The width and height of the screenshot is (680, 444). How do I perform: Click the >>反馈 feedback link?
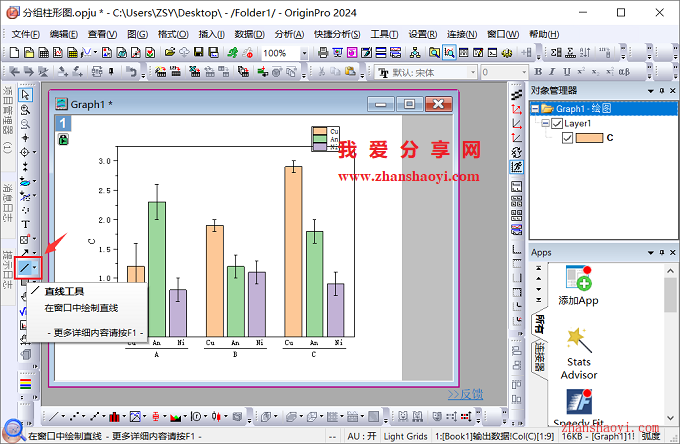point(465,394)
